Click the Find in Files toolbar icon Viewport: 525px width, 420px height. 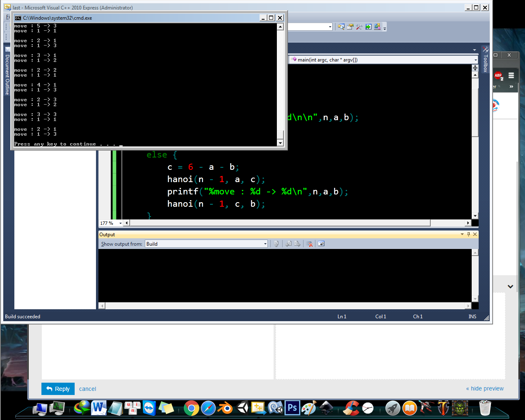341,27
